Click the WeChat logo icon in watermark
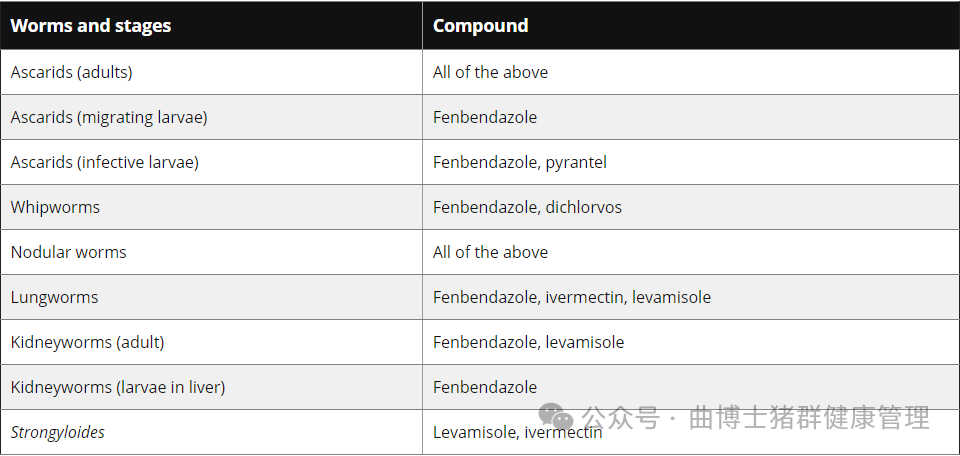The height and width of the screenshot is (456, 960). [555, 417]
